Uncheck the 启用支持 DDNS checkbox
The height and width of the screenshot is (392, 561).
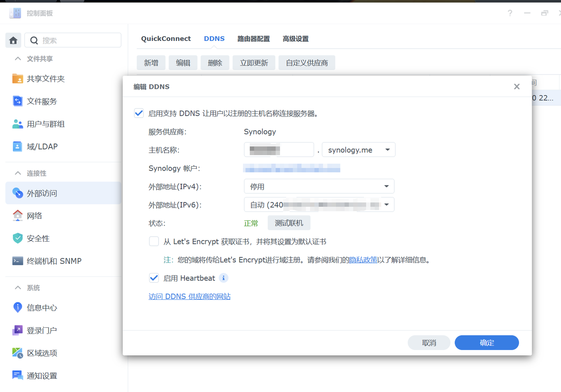(139, 113)
